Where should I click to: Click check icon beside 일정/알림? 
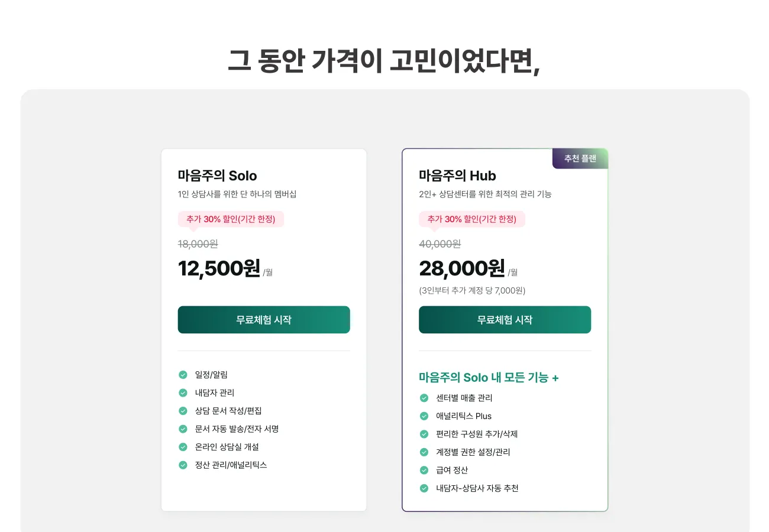click(x=183, y=375)
